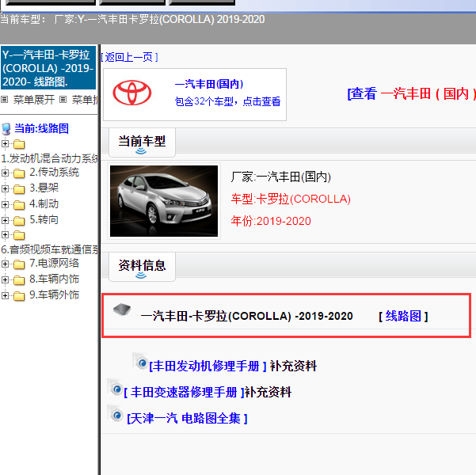476x475 pixels.
Task: Click the gear icon beside 丰田变速器修理手册
Action: 115,388
